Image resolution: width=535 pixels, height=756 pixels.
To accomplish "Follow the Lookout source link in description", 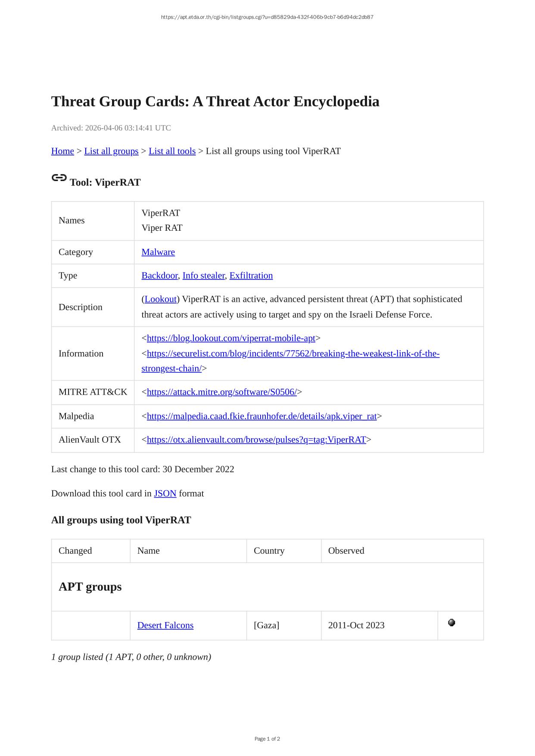I will tap(161, 299).
